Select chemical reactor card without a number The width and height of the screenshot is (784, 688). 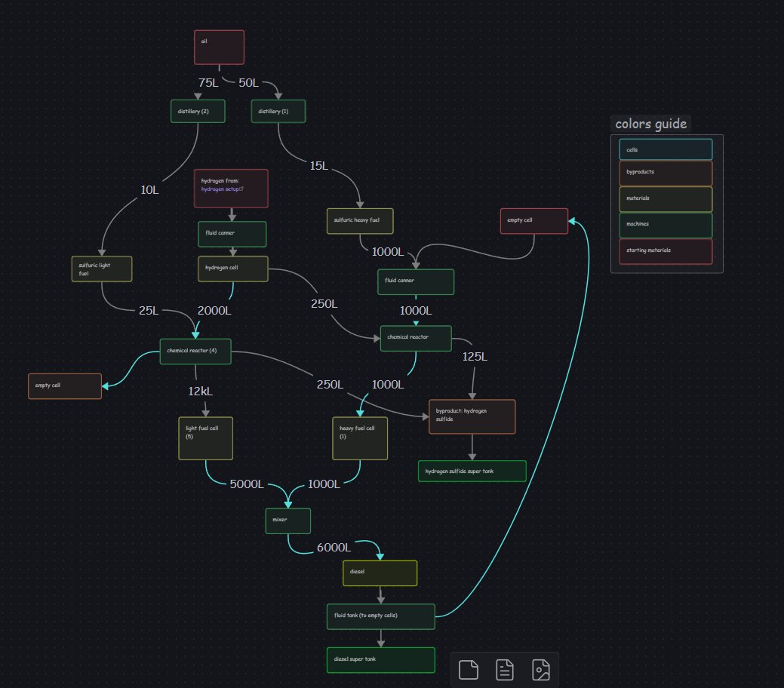tap(416, 339)
